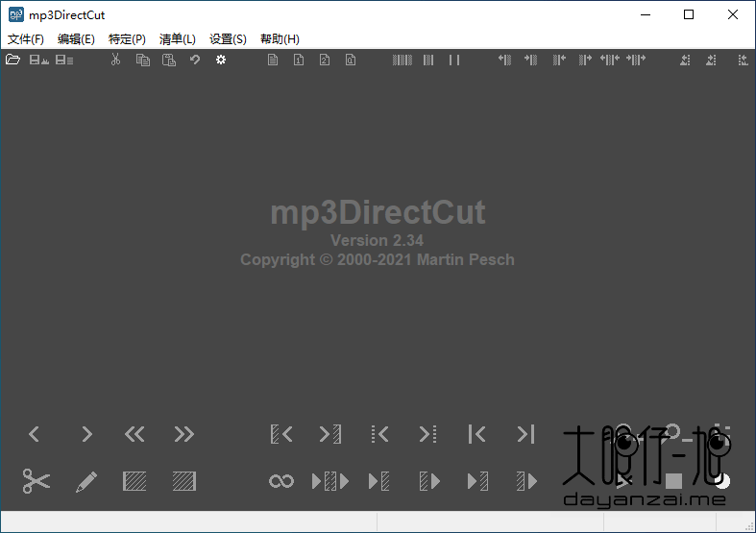Close the mp3DirectCut window
The width and height of the screenshot is (756, 533).
tap(733, 15)
